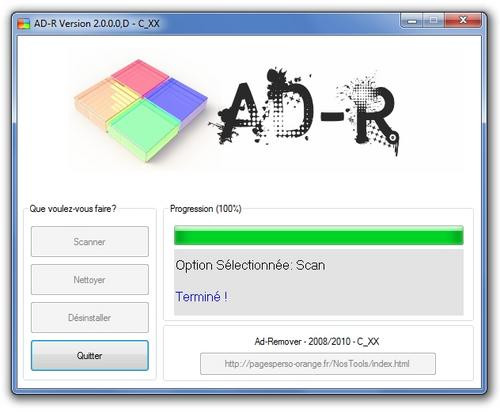500x412 pixels.
Task: Maximize the AD-R window
Action: point(433,21)
